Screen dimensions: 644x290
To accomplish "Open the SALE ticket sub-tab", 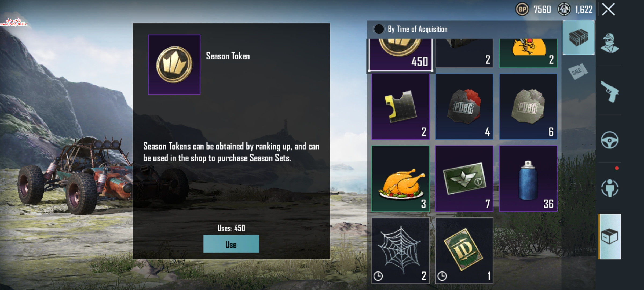I will click(578, 71).
